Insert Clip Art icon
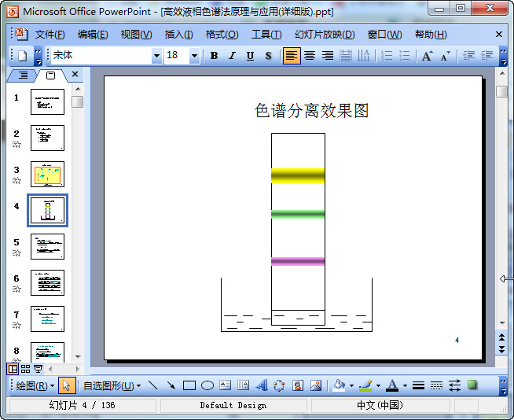514x420 pixels. click(298, 385)
